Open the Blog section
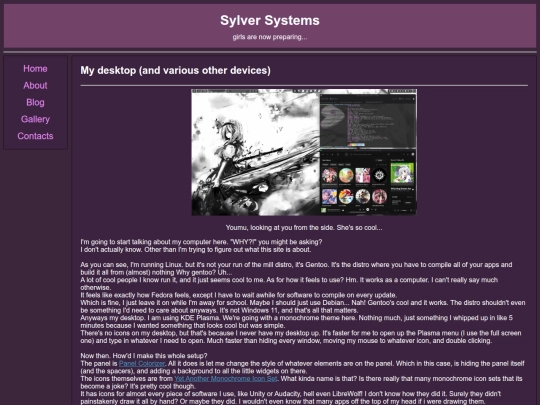 click(x=35, y=102)
